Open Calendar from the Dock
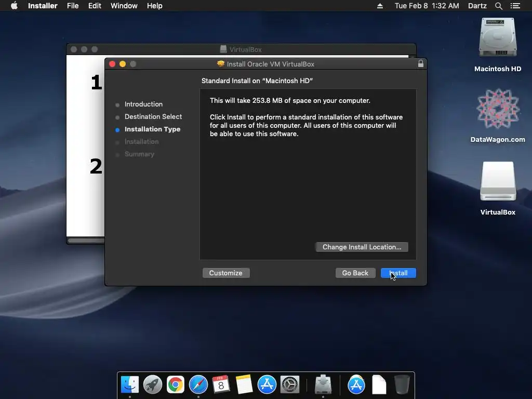 click(x=221, y=384)
